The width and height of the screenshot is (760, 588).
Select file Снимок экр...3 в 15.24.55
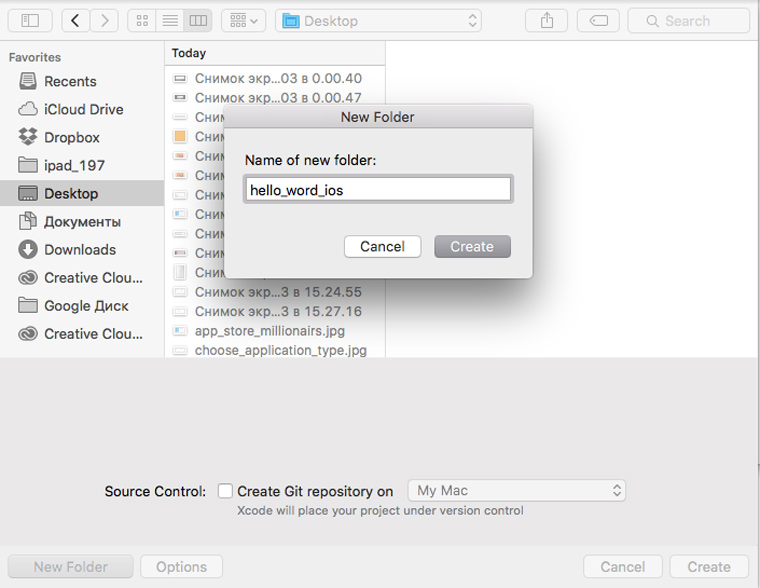pos(275,292)
